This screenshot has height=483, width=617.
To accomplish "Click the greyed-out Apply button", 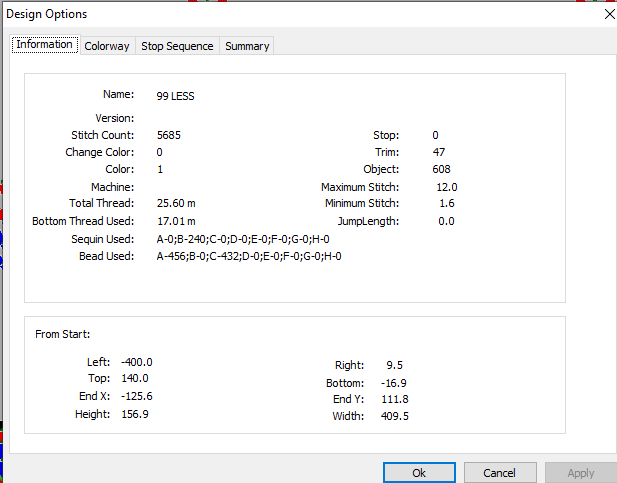I will click(x=581, y=472).
